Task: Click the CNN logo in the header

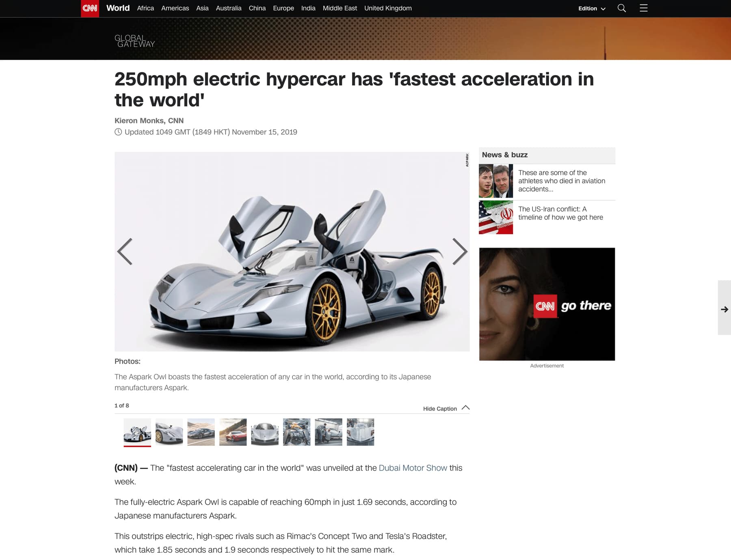Action: [x=90, y=8]
